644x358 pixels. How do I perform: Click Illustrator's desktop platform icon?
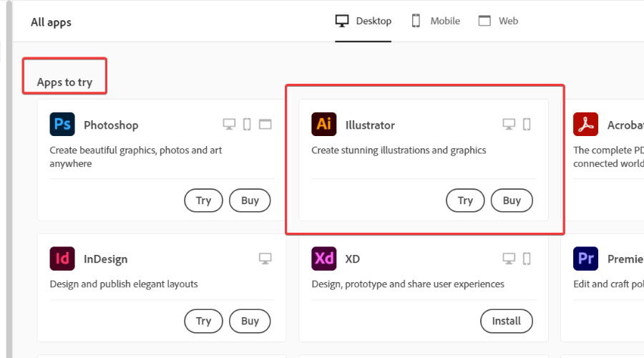[x=509, y=124]
